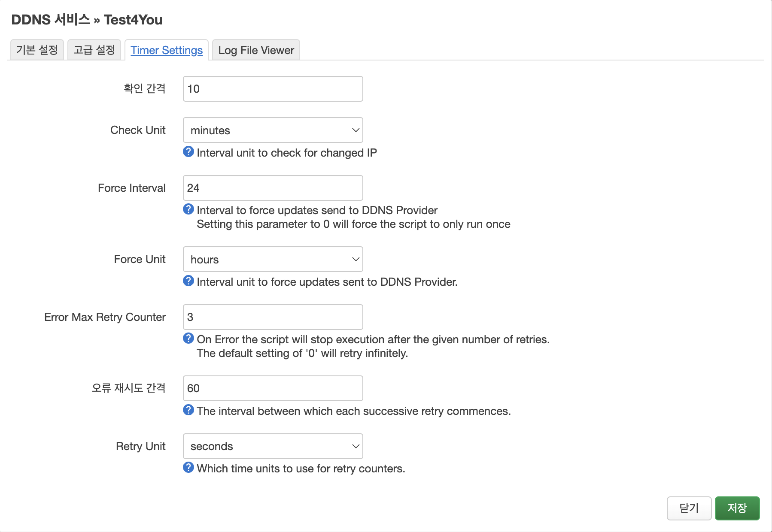Click help icon for Error Max Retry Counter
Viewport: 772px width, 532px height.
(188, 338)
